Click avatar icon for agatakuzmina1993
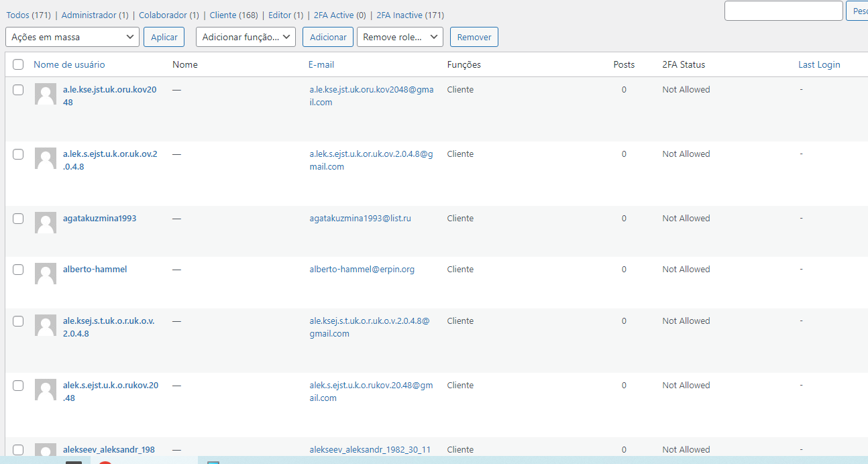 (46, 223)
